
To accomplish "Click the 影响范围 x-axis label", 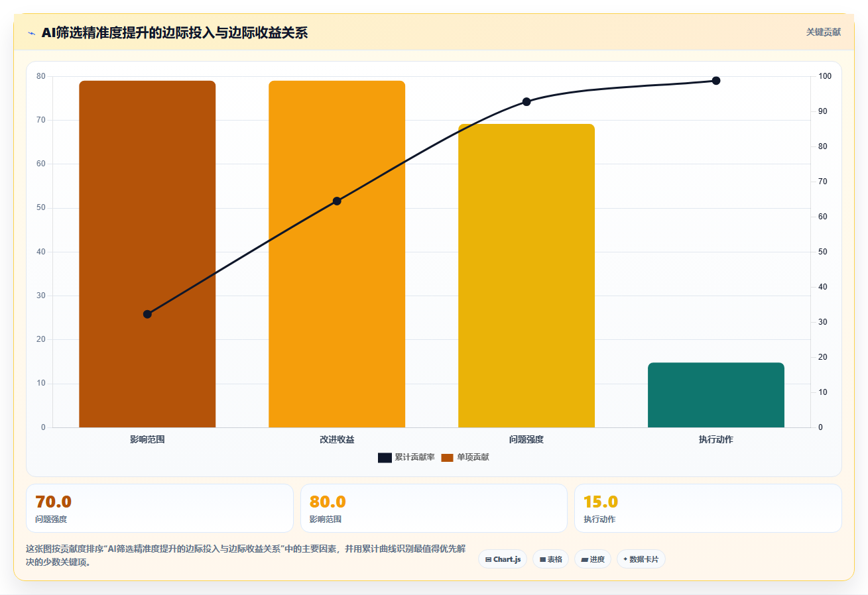I will coord(147,439).
